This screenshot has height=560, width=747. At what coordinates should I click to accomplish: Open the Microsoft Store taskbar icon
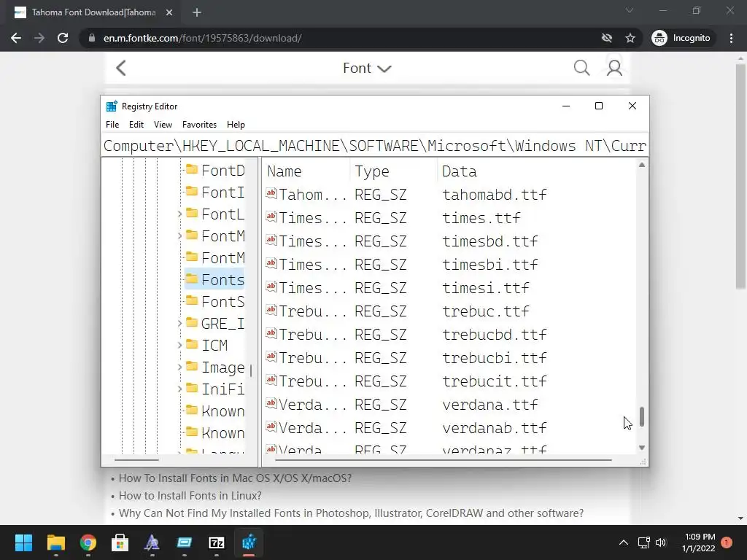[x=120, y=542]
